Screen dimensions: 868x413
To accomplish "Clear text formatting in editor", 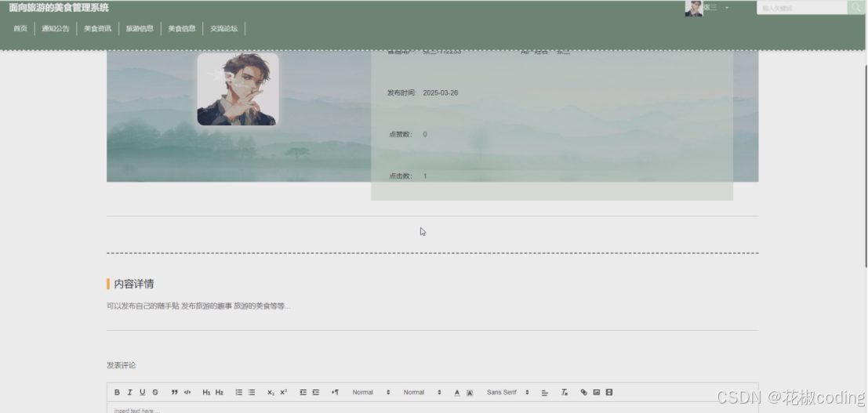I will tap(564, 392).
